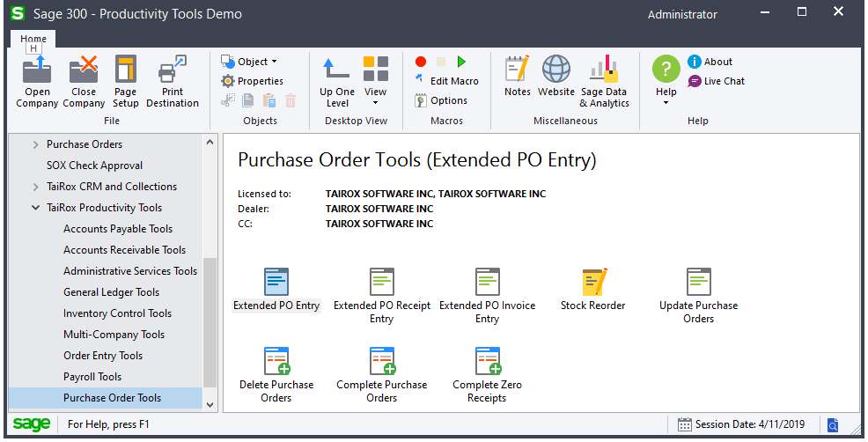Select Payroll Tools

92,376
